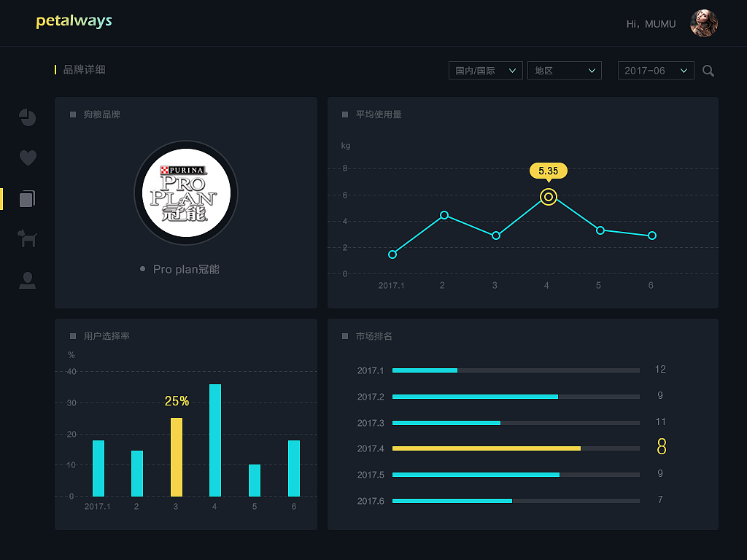747x560 pixels.
Task: Click the month 6 point on the line chart
Action: point(652,236)
